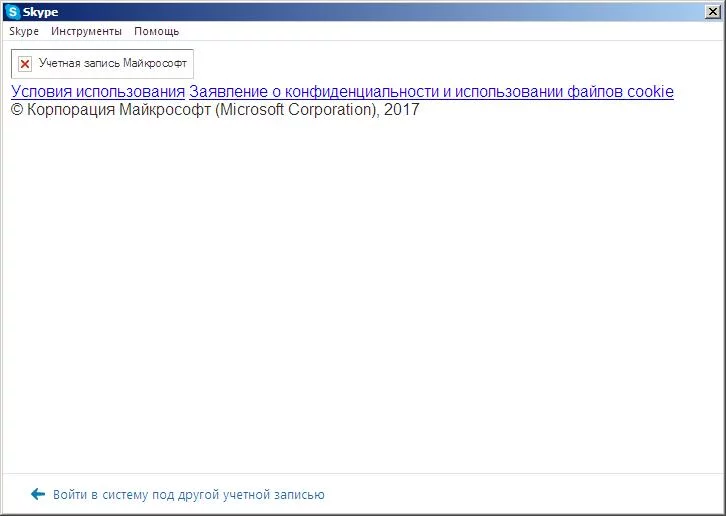Open the Инструменты menu
The width and height of the screenshot is (726, 516).
(86, 31)
